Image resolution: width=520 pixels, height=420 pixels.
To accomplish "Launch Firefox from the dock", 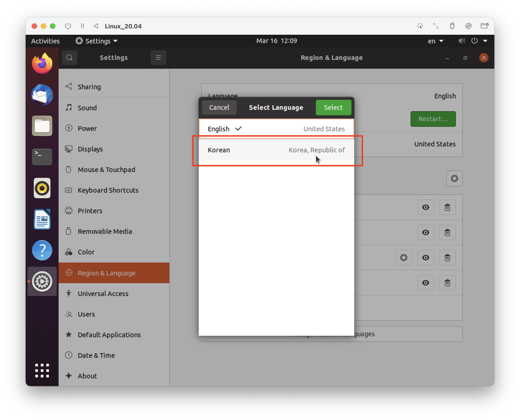I will point(42,64).
